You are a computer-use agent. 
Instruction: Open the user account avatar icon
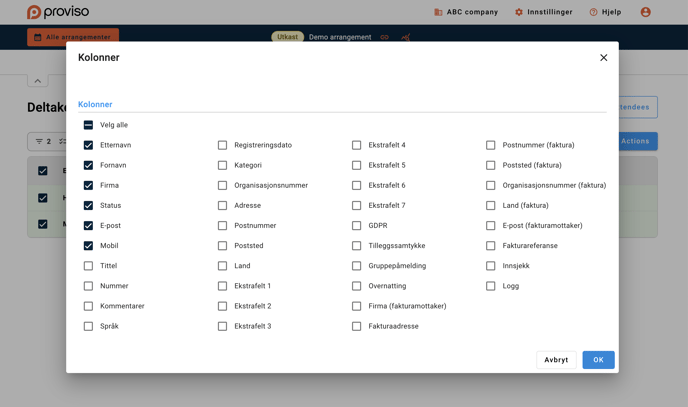[x=645, y=12]
